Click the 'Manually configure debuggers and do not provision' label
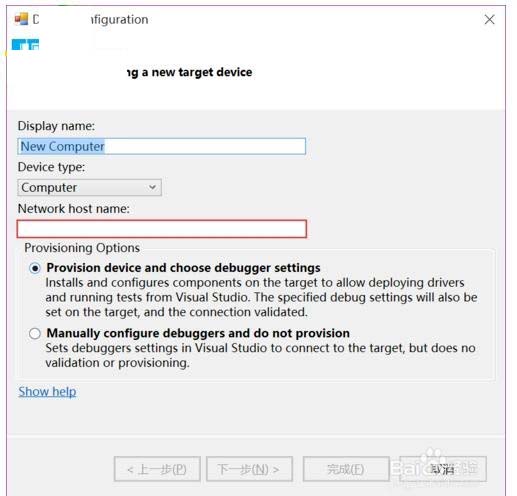 [198, 333]
